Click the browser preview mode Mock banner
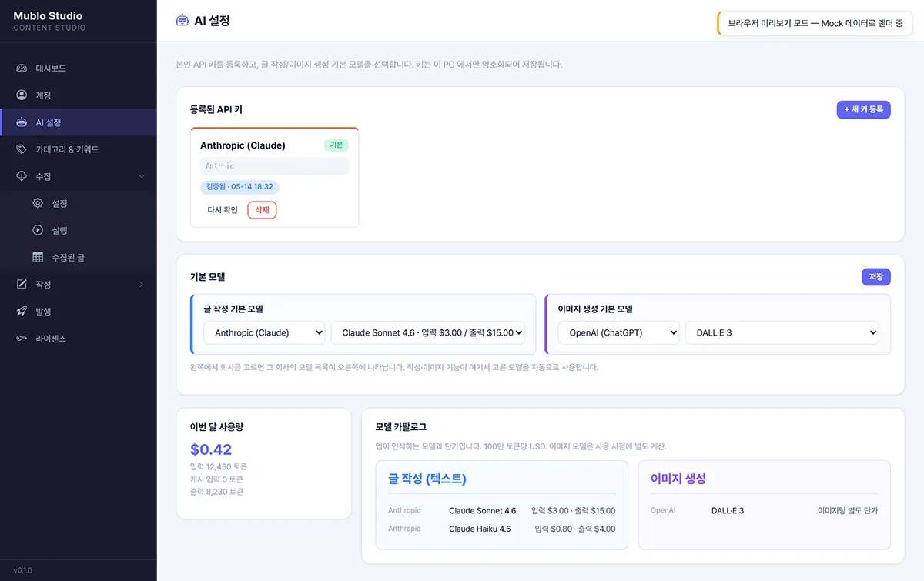 [x=815, y=23]
